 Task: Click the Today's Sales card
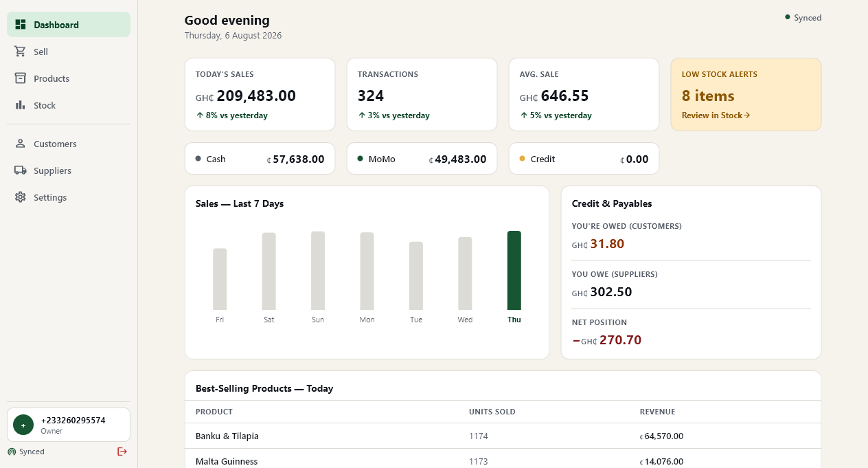(260, 95)
